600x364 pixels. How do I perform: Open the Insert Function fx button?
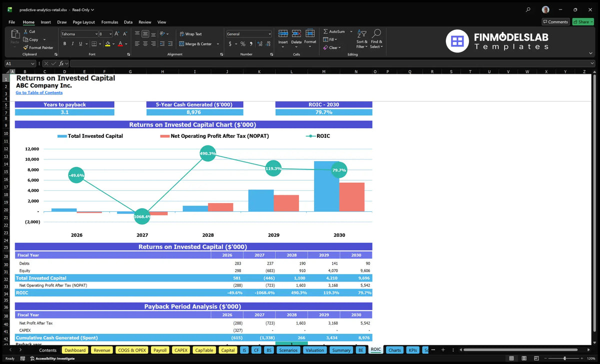[61, 63]
